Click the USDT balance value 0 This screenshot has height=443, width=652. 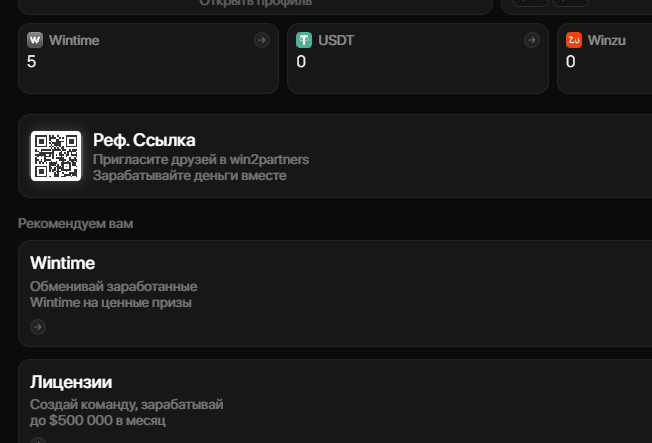(301, 62)
